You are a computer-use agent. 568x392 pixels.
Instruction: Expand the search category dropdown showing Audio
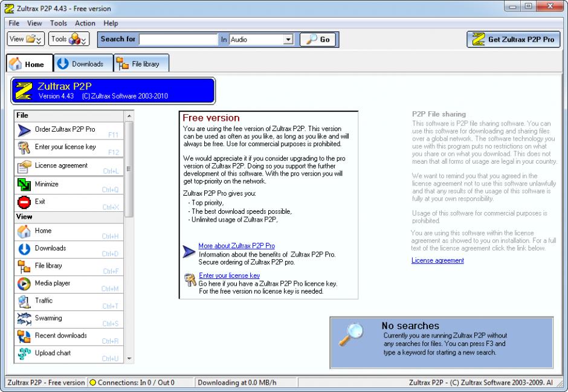click(x=288, y=39)
